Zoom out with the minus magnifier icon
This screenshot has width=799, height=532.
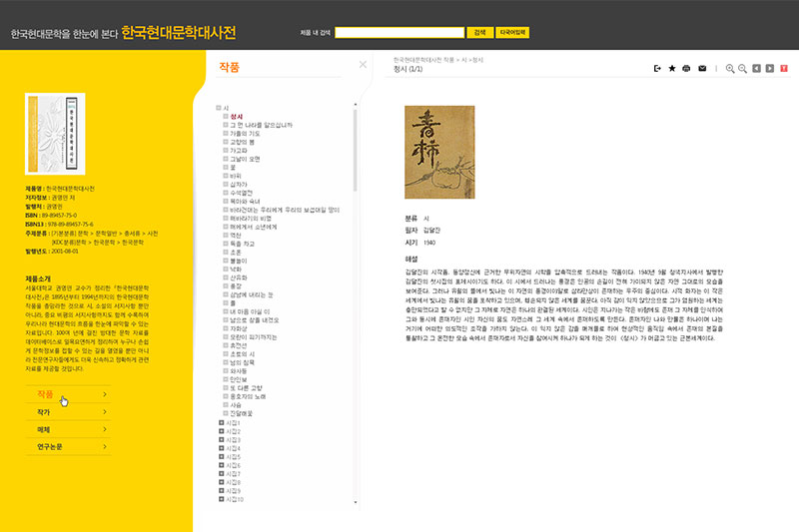pos(742,69)
